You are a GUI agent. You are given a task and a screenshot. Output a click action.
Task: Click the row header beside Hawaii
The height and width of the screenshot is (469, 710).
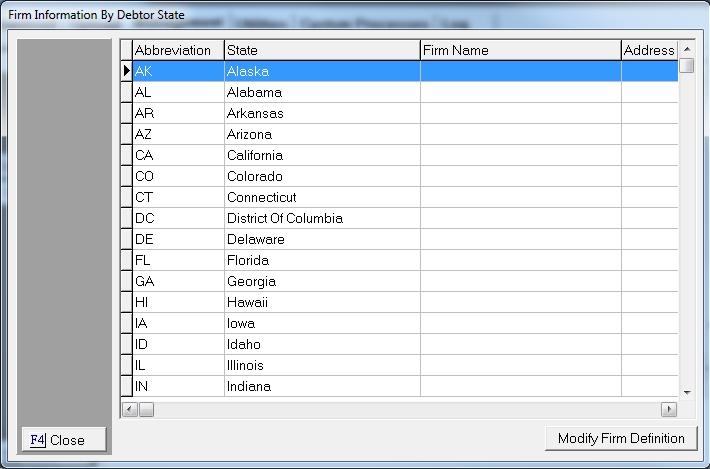pos(127,302)
